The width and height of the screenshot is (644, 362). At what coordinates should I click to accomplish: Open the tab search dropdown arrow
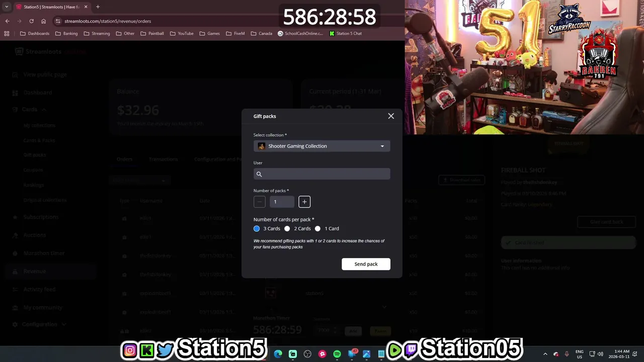tap(7, 7)
